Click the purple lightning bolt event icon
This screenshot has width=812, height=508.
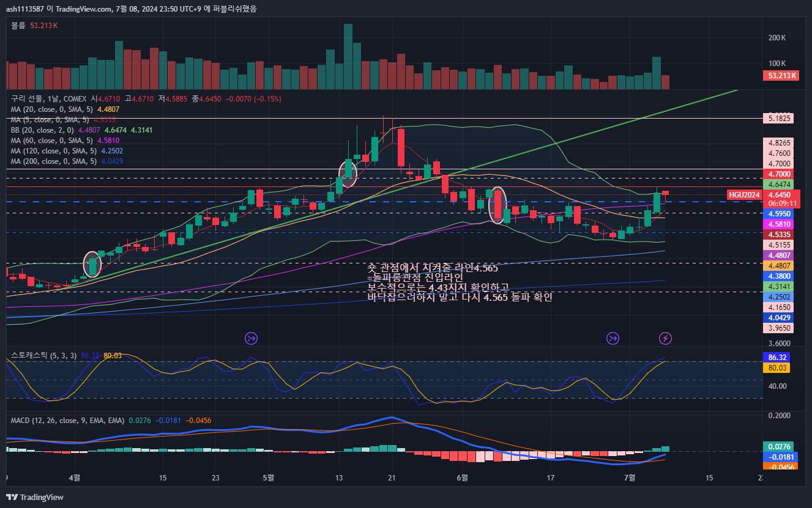click(665, 338)
